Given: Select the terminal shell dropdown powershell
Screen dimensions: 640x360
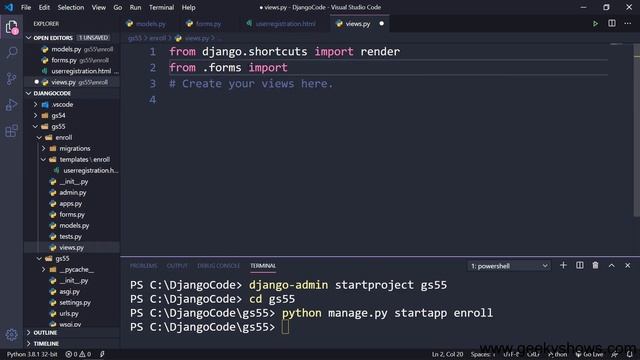Looking at the screenshot, I should [509, 266].
